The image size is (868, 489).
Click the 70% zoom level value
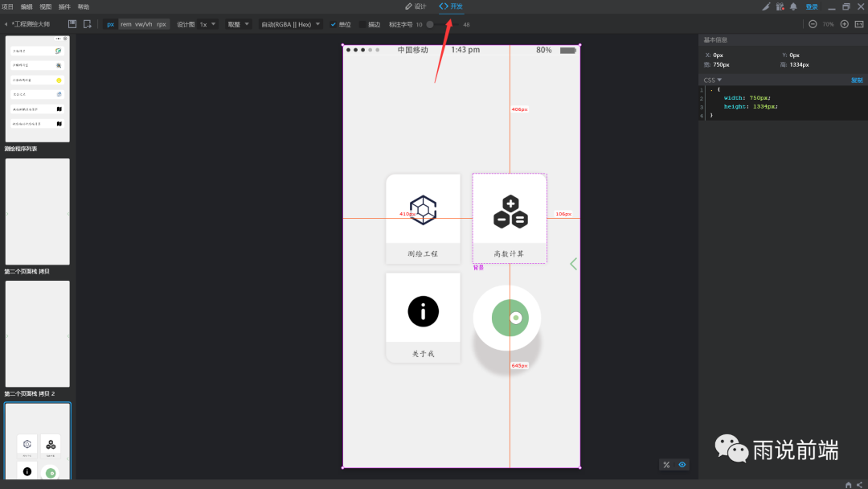coord(828,24)
